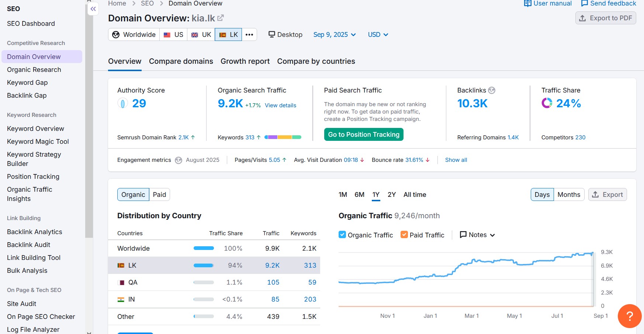Click Pages/Visits up arrow icon
Viewport: 644px width, 334px height.
pyautogui.click(x=284, y=160)
